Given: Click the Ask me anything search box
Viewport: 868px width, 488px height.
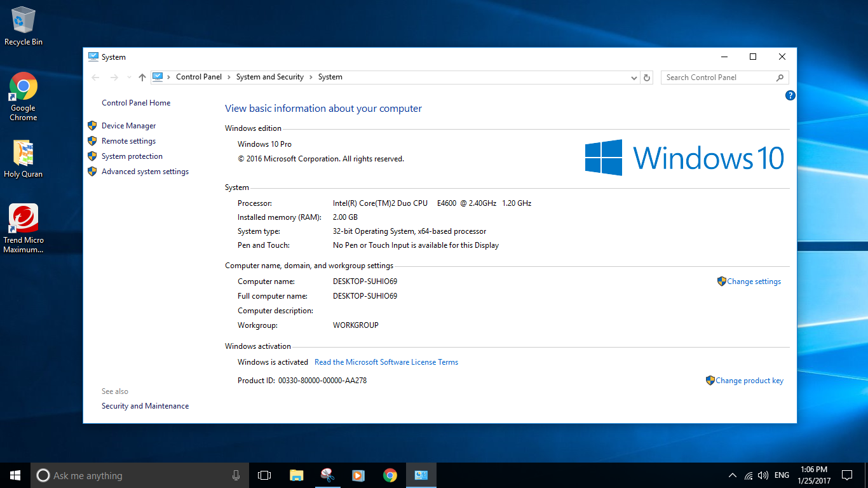Looking at the screenshot, I should tap(140, 475).
